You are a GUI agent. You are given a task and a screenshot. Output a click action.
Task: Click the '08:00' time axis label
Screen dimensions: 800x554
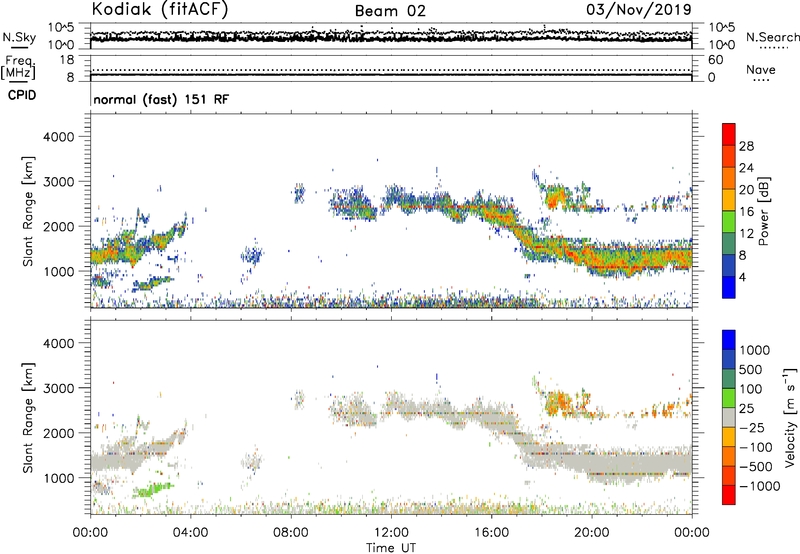point(291,533)
